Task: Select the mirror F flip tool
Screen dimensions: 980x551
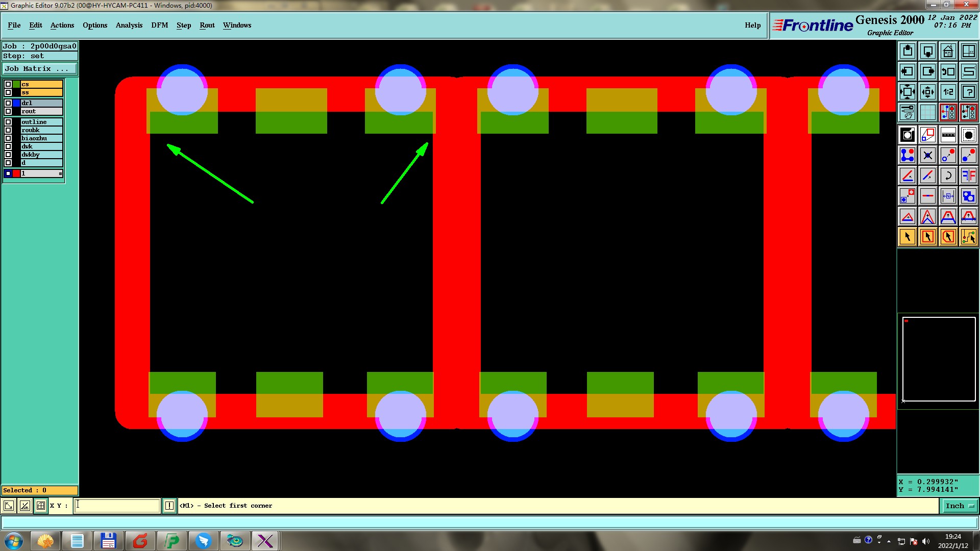Action: click(968, 176)
